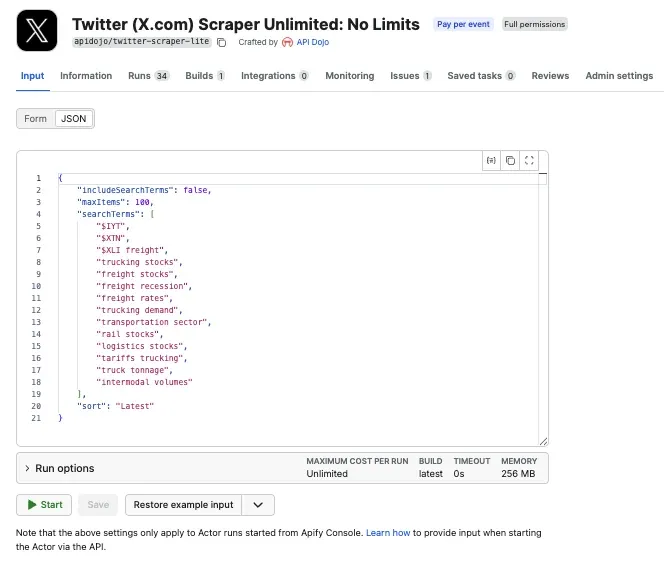664x563 pixels.
Task: Switch to the Monitoring tab
Action: coord(350,76)
